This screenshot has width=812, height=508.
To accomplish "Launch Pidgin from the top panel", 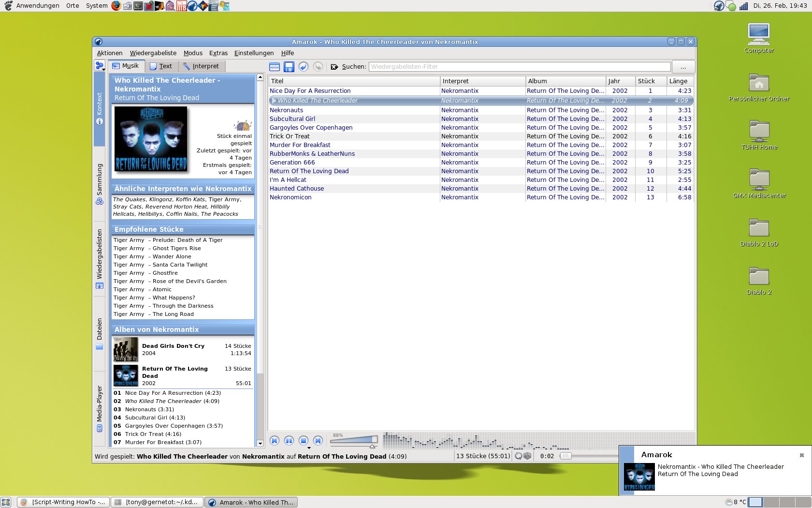I will pos(170,6).
